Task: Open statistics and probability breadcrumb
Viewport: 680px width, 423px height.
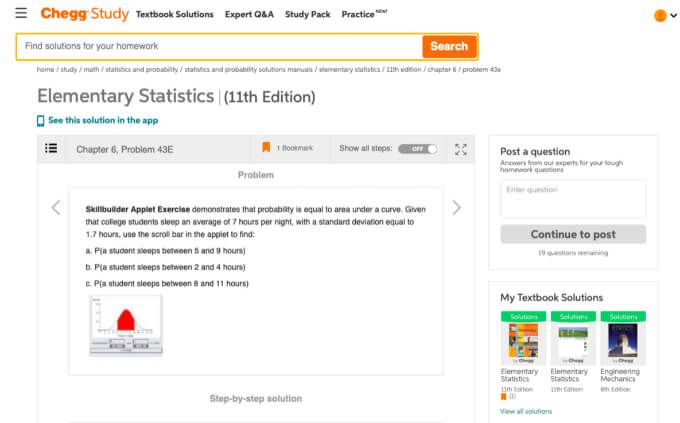Action: click(x=142, y=69)
